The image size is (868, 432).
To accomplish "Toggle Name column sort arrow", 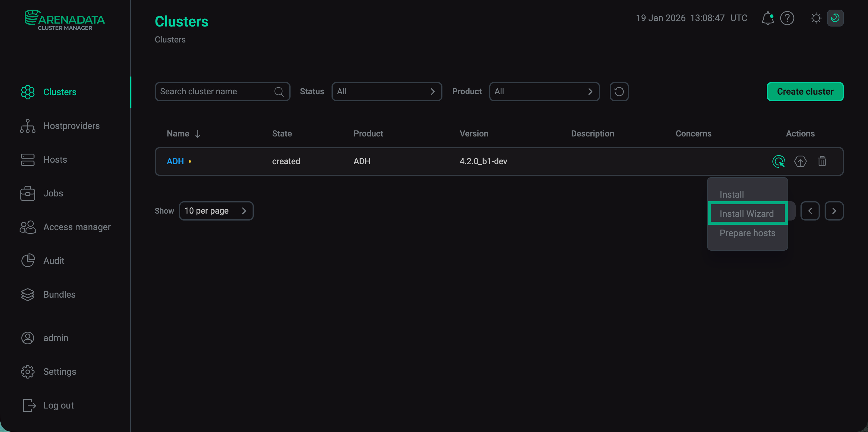I will (x=198, y=134).
